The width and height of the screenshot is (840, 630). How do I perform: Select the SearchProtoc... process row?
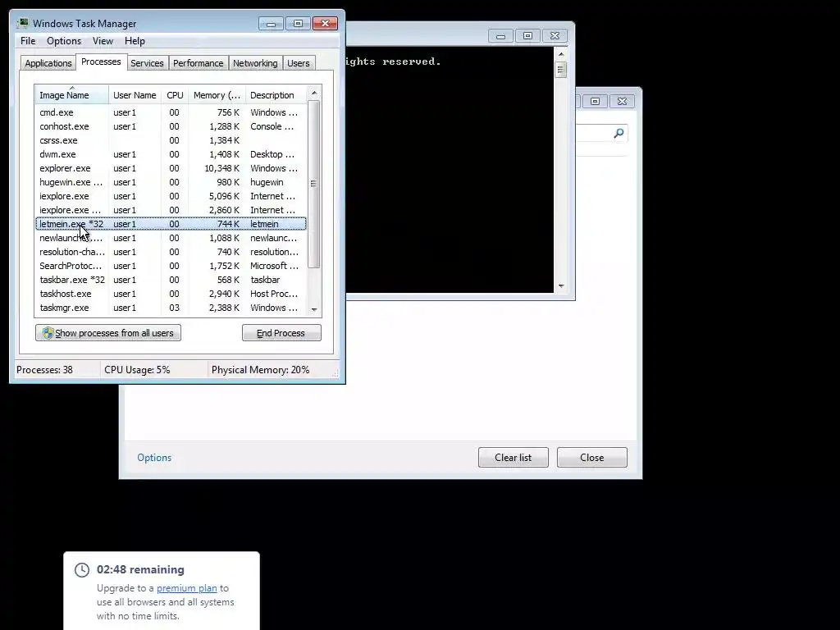tap(171, 266)
